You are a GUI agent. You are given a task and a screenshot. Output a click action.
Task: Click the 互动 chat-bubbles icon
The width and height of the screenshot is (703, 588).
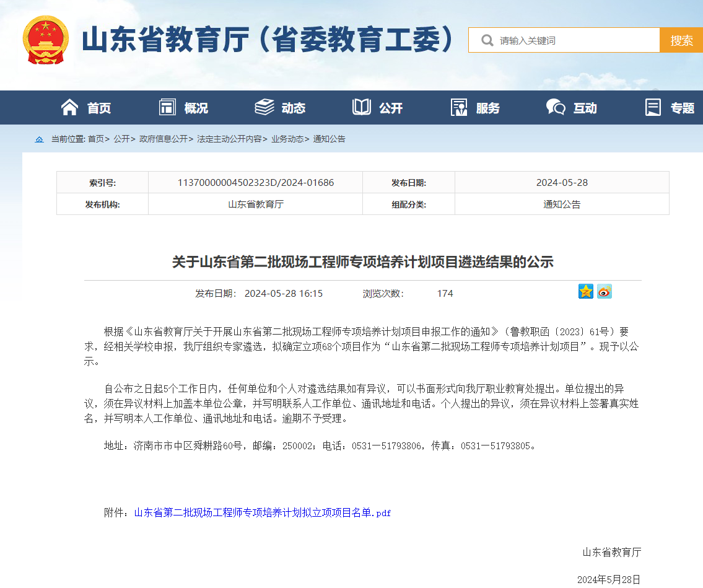tap(556, 107)
